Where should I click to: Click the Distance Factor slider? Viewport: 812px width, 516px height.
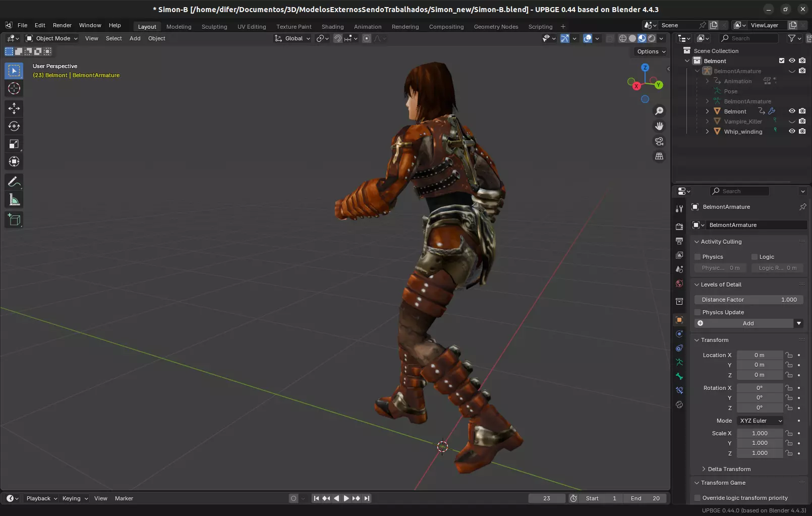pyautogui.click(x=749, y=300)
